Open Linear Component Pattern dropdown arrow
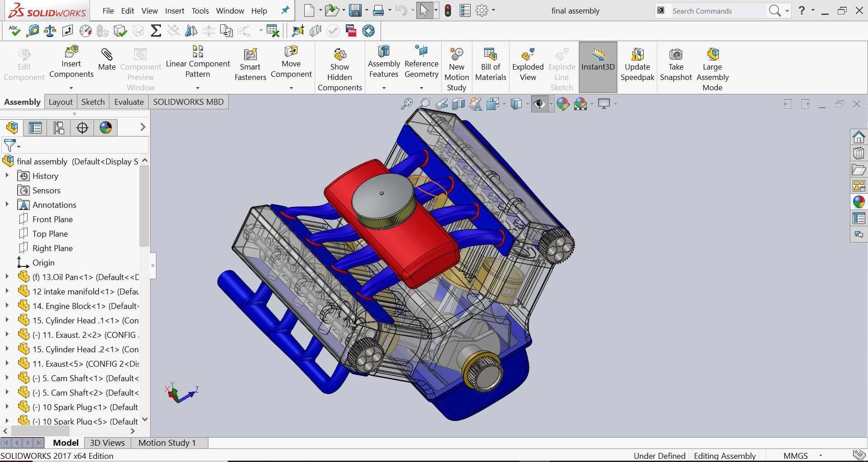868x462 pixels. click(198, 88)
